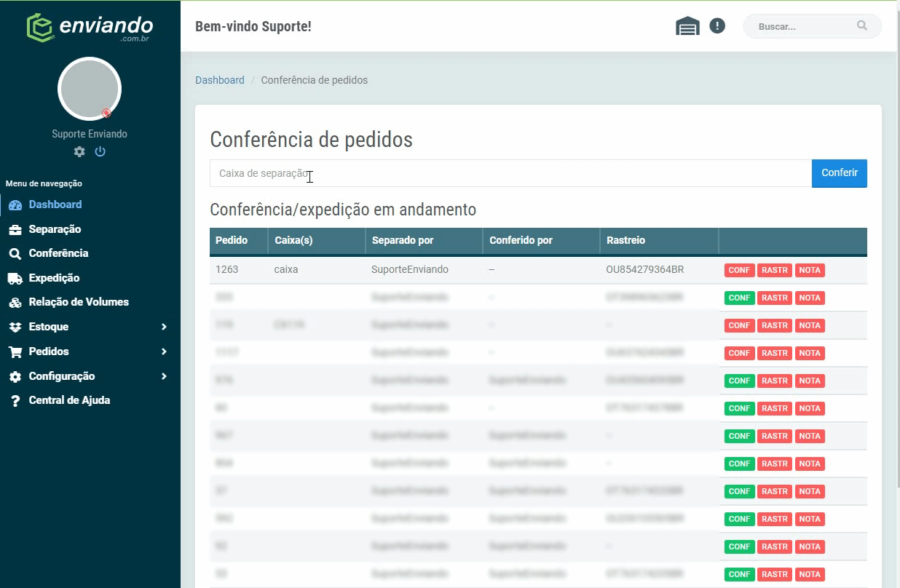Click SuporteEnviando in row 1263
The image size is (900, 588).
click(x=410, y=269)
